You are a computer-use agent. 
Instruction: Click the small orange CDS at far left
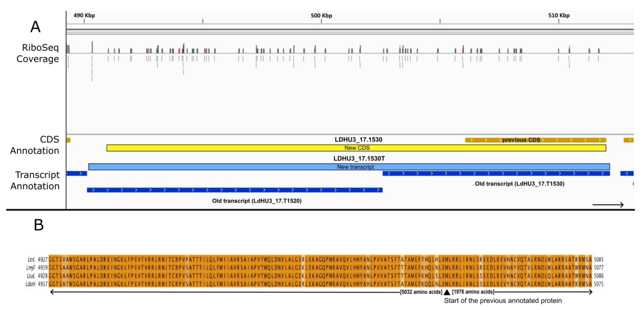click(68, 140)
